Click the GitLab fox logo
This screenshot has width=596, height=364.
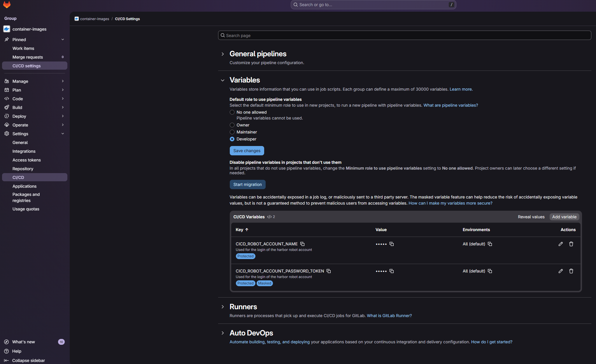7,5
